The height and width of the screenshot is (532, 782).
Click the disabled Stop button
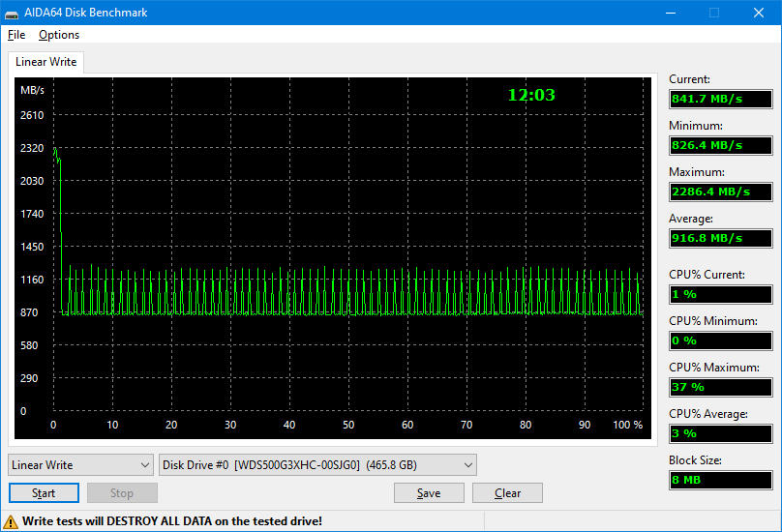(x=122, y=493)
